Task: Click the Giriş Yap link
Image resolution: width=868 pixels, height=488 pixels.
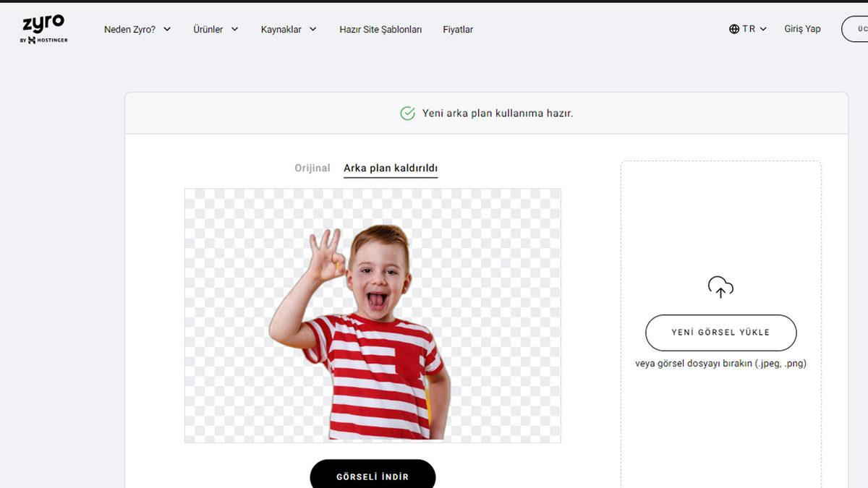Action: click(802, 28)
